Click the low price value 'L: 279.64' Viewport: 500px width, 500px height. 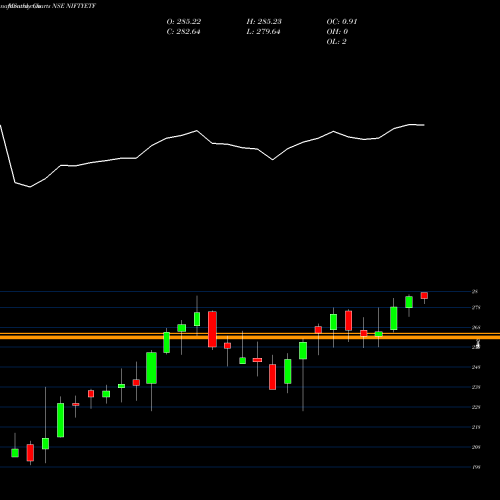click(263, 32)
